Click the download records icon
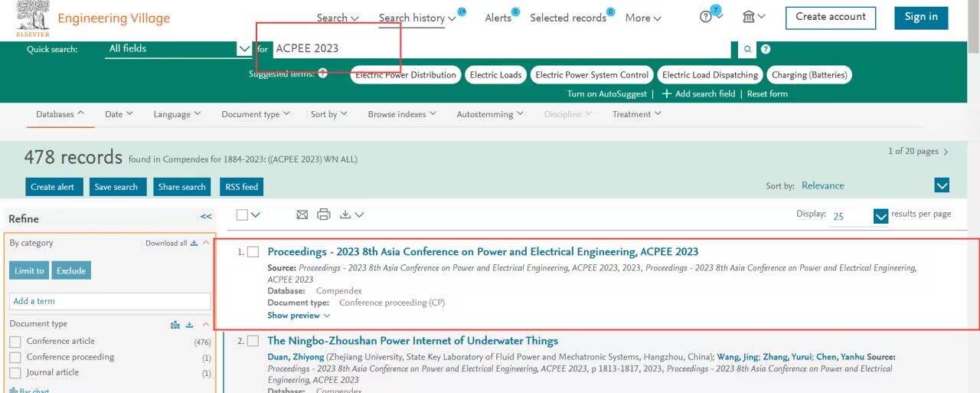 345,215
